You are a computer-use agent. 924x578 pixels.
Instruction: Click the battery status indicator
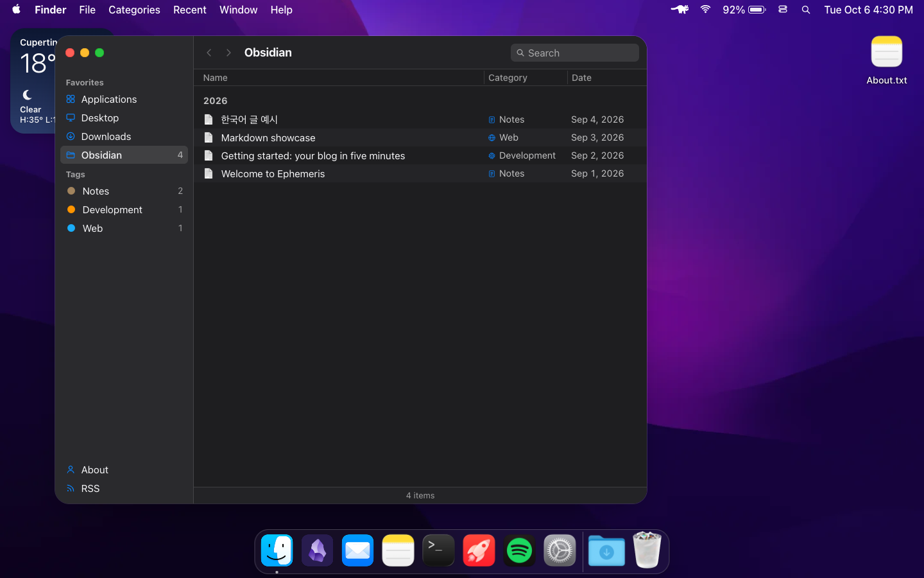[x=744, y=10]
